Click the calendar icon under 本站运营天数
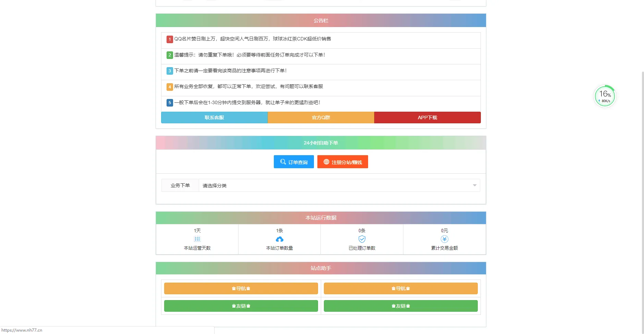Screen dimensions: 644x334 point(197,239)
